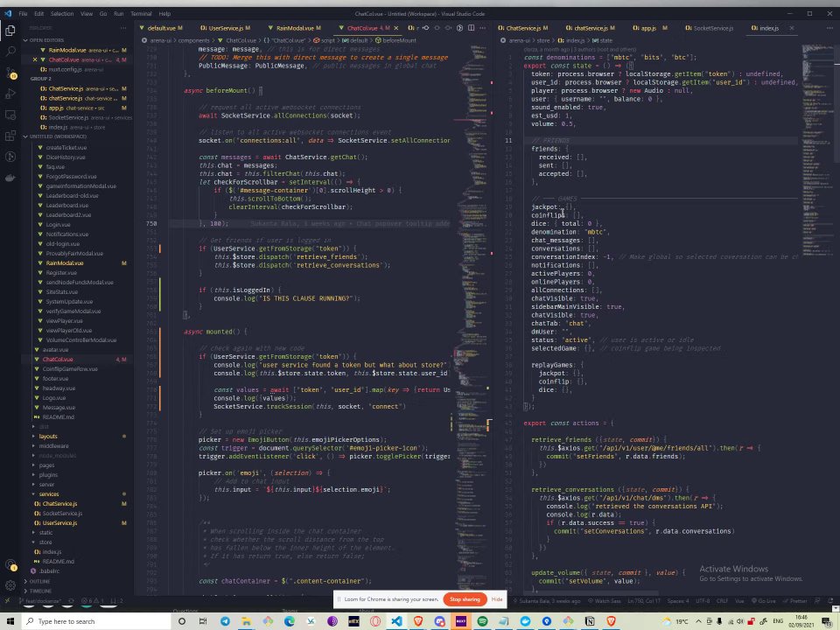The height and width of the screenshot is (630, 840).
Task: Open the Extensions view
Action: coord(10,136)
